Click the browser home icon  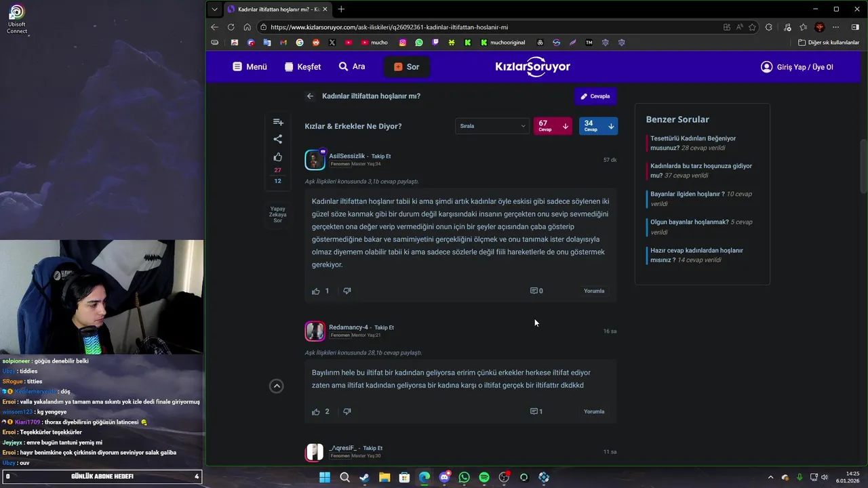point(247,27)
